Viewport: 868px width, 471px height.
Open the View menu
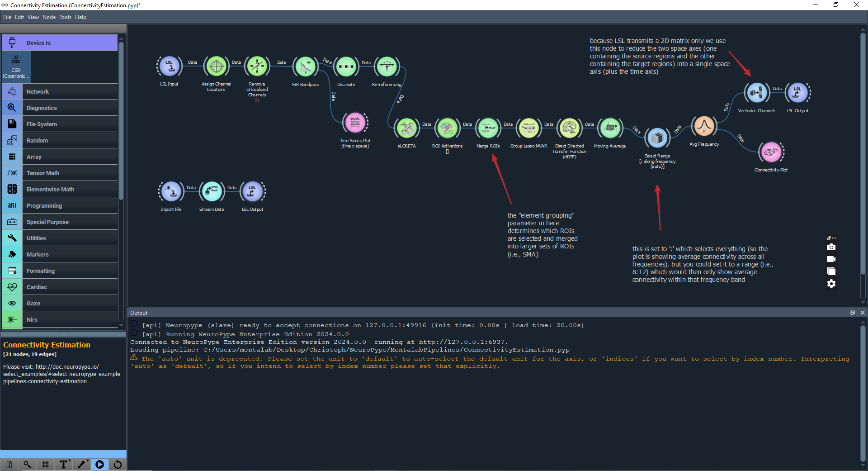[33, 17]
